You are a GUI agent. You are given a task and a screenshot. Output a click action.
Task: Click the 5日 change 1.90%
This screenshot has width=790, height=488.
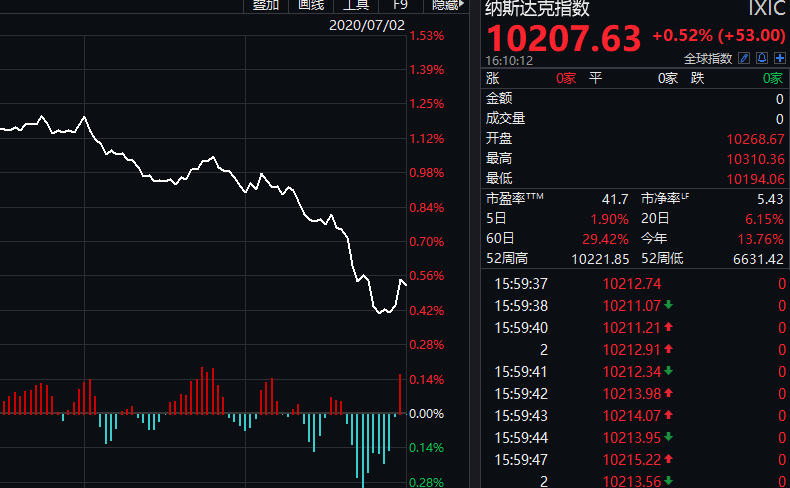(609, 219)
